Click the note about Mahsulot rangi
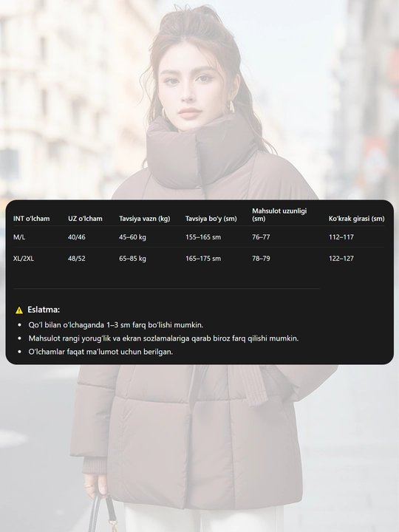399x532 pixels. click(x=163, y=338)
